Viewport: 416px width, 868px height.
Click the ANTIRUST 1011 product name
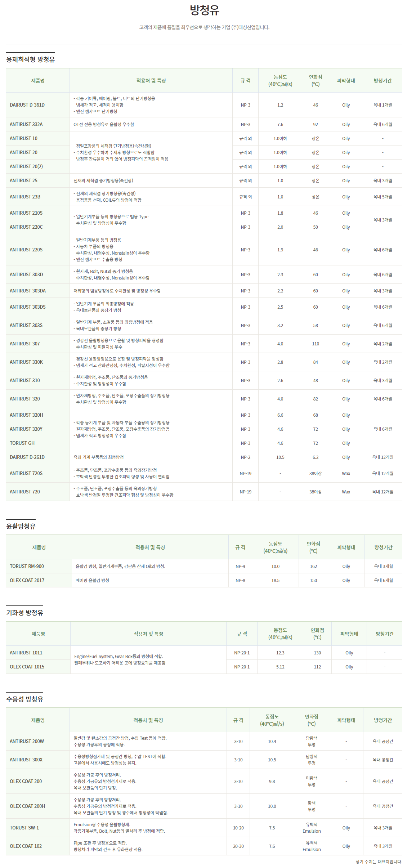26,653
